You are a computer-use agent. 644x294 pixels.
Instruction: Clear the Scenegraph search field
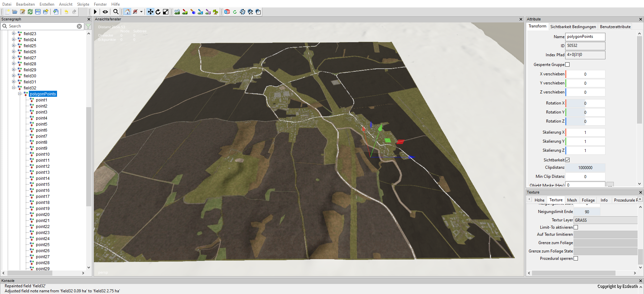[79, 26]
